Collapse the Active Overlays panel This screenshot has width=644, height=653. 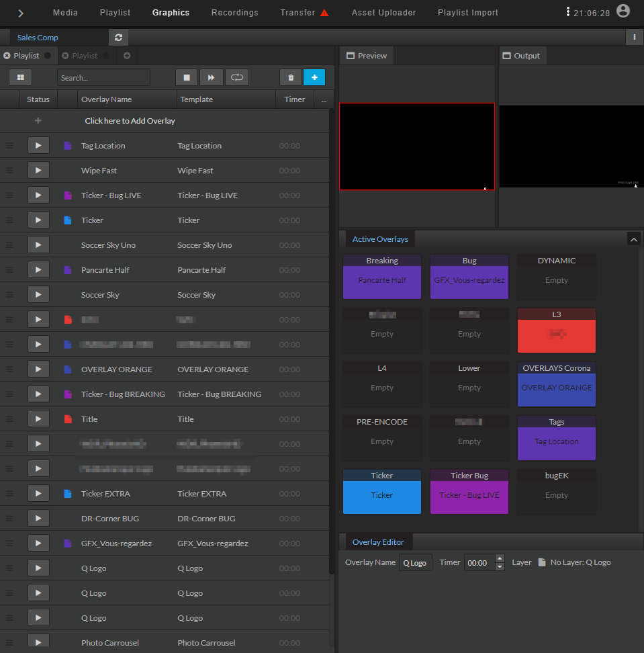pyautogui.click(x=633, y=238)
